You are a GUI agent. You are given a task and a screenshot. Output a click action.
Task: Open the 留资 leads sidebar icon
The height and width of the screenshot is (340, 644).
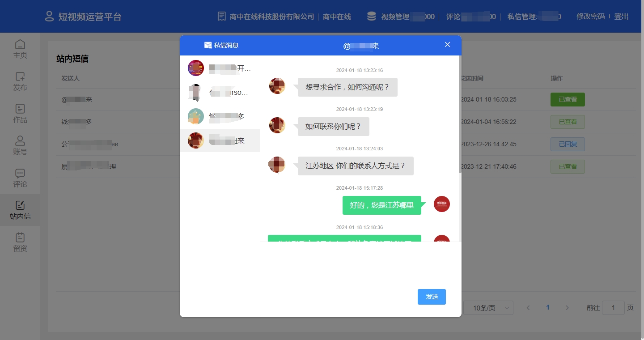coord(20,238)
